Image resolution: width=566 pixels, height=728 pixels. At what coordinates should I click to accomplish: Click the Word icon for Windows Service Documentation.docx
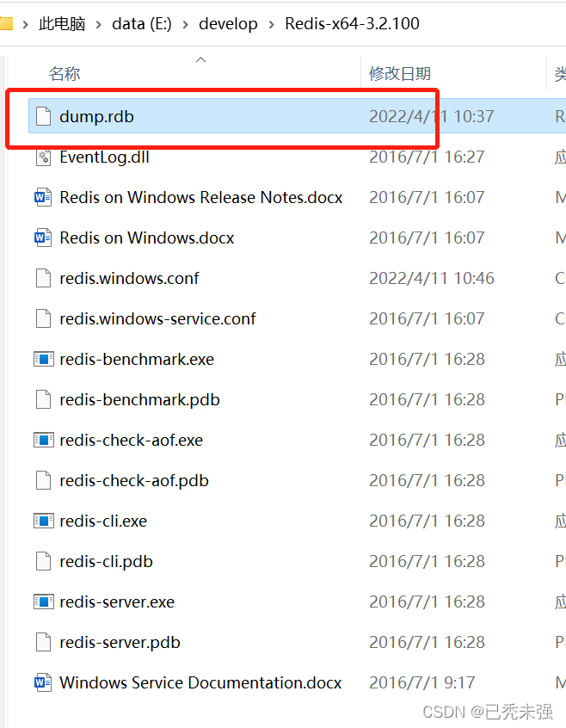coord(43,682)
